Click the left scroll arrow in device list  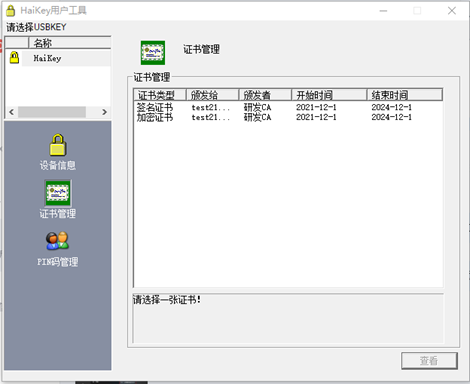pyautogui.click(x=12, y=112)
